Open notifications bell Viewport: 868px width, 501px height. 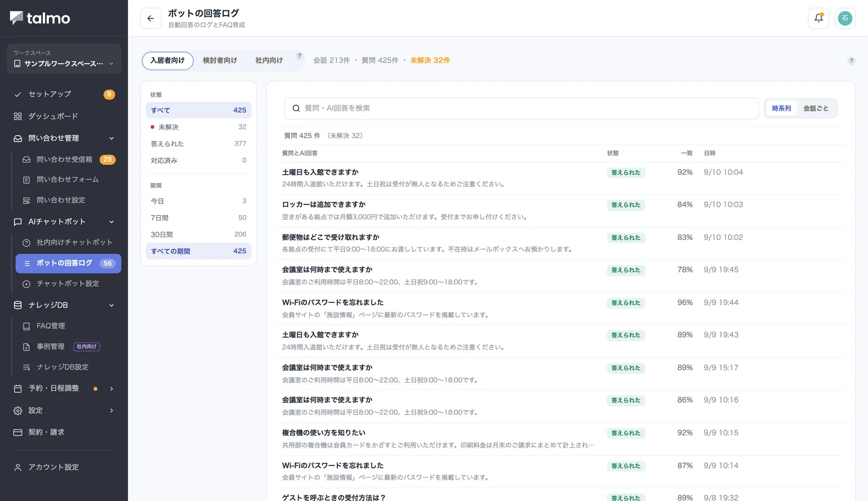(x=819, y=18)
